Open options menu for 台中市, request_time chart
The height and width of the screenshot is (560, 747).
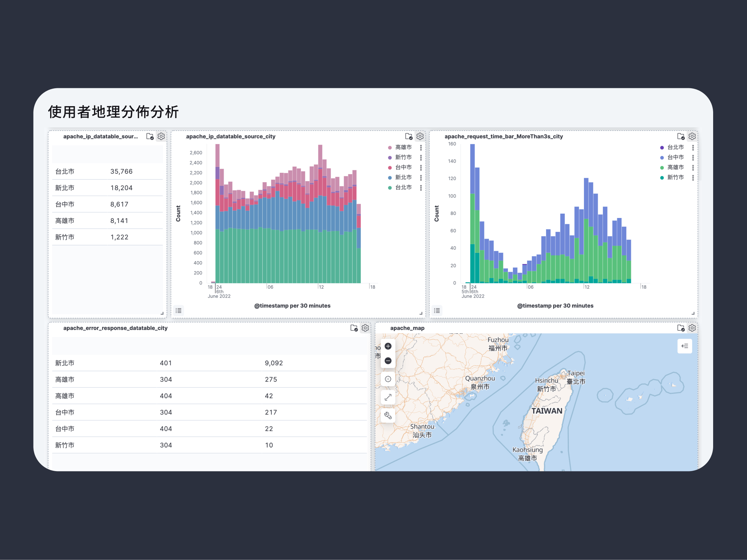(693, 158)
